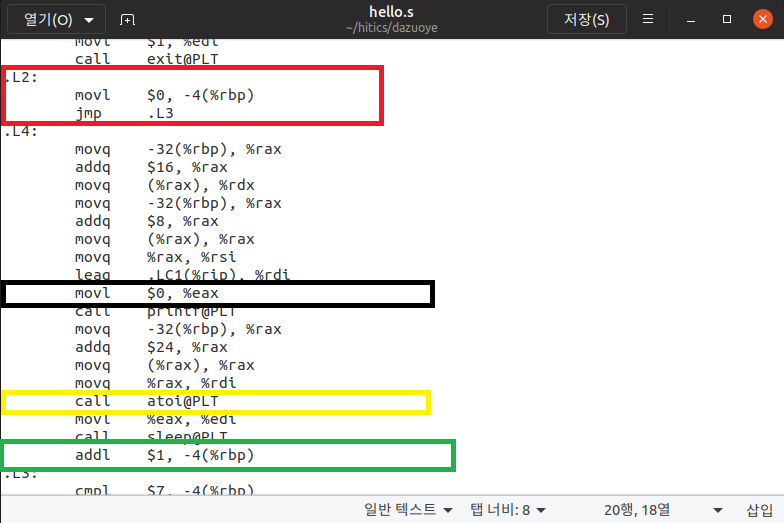Click the addq $24, %rax line
The image size is (784, 523).
(x=151, y=347)
